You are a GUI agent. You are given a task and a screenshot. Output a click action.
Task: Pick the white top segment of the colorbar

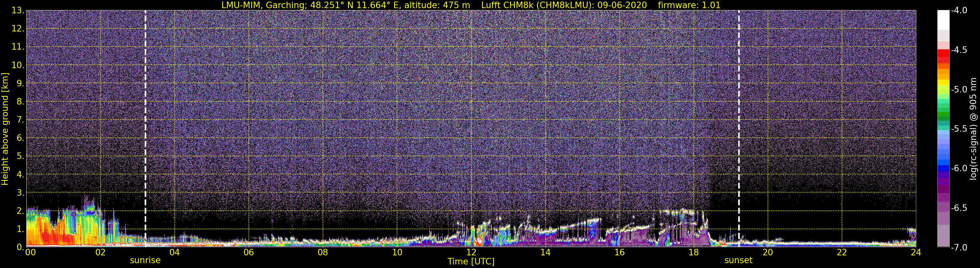pos(943,20)
